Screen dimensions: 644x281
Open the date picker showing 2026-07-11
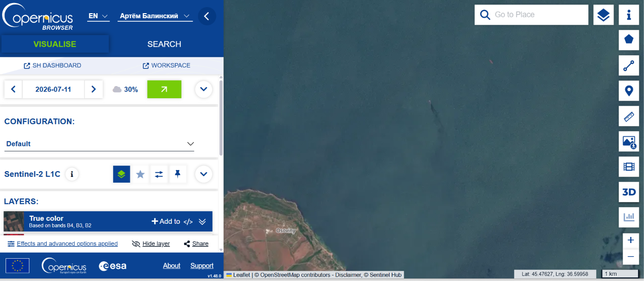click(x=53, y=90)
